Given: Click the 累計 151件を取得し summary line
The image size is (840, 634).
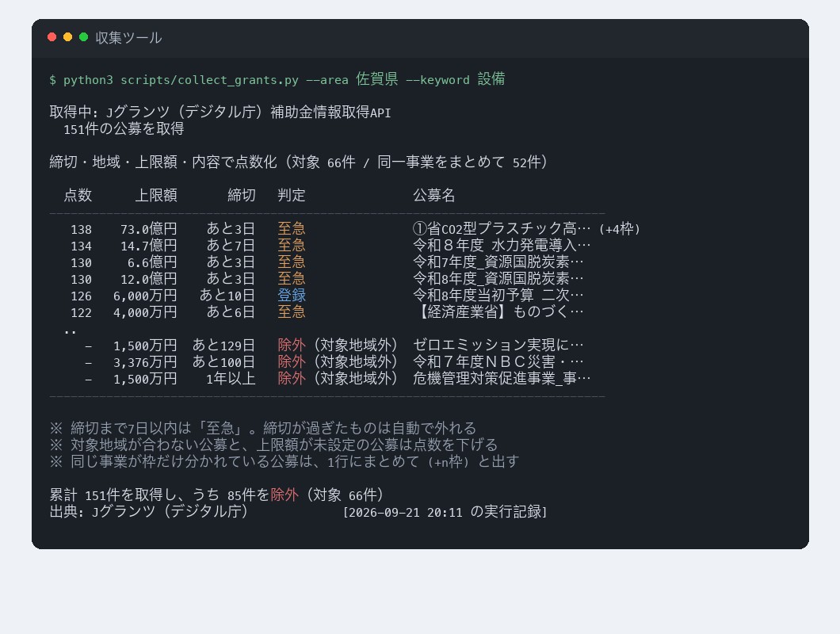Looking at the screenshot, I should point(216,494).
